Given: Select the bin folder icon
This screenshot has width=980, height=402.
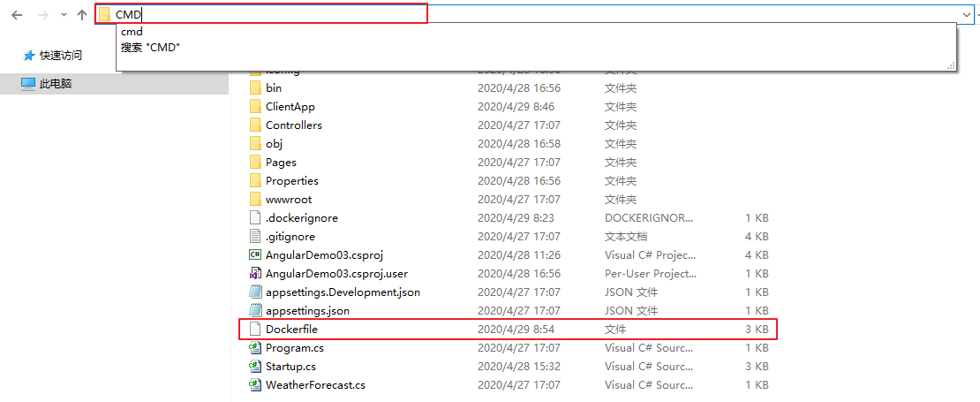Looking at the screenshot, I should tap(255, 88).
